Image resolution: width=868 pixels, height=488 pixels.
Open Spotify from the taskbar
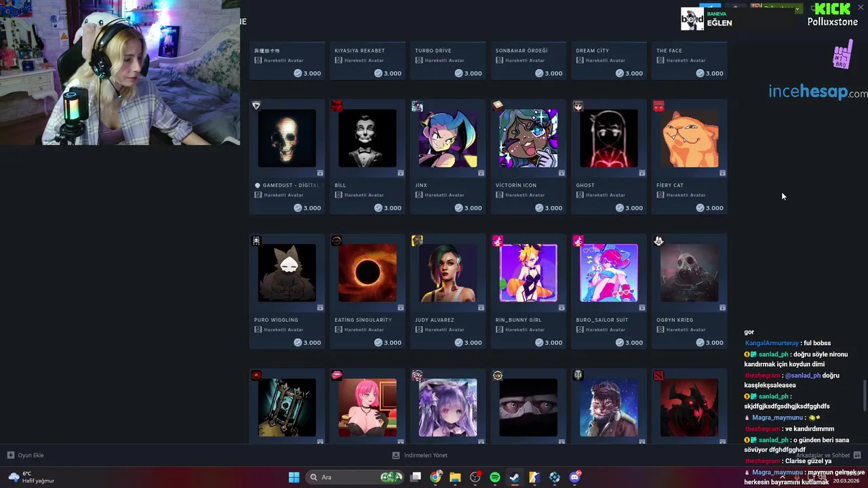pyautogui.click(x=495, y=477)
